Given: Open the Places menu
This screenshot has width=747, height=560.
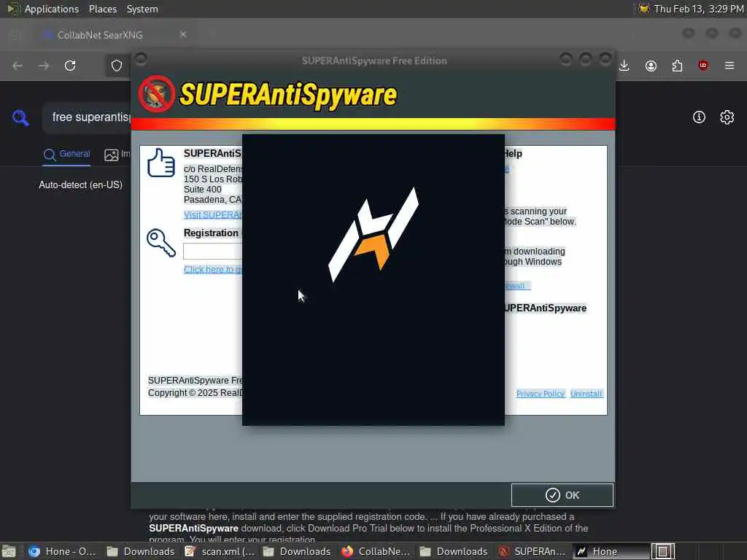Looking at the screenshot, I should [102, 9].
